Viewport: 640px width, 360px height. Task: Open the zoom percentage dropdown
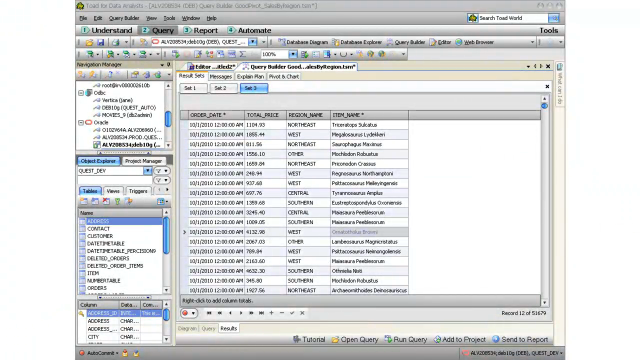[293, 54]
